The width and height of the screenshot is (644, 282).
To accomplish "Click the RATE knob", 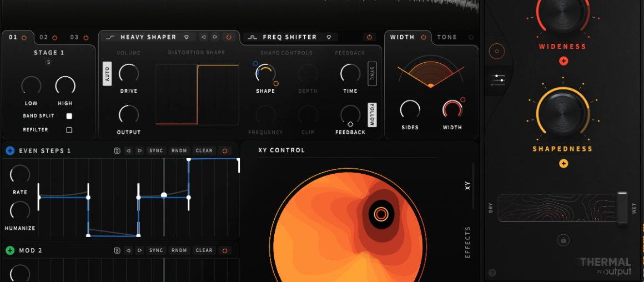I will 20,175.
